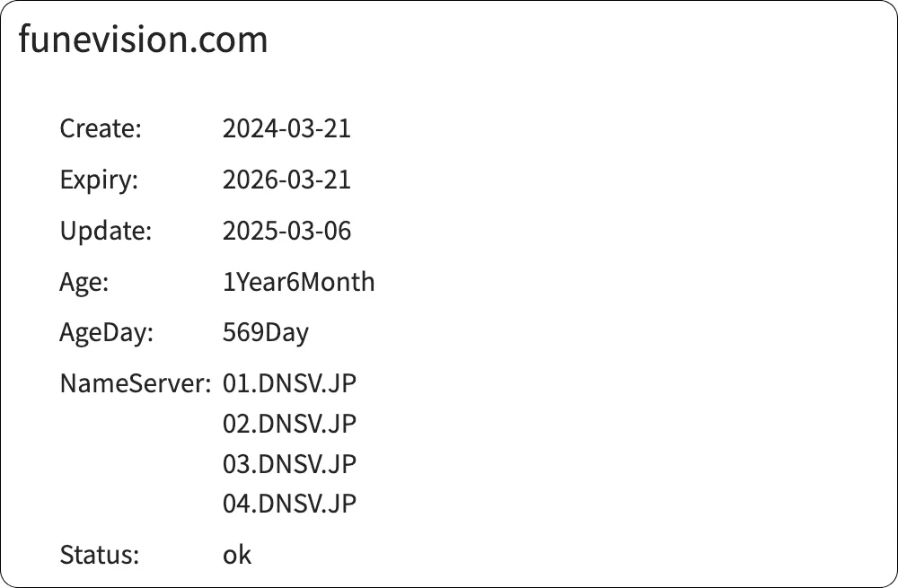898x588 pixels.
Task: Click the AgeDay label
Action: point(107,333)
